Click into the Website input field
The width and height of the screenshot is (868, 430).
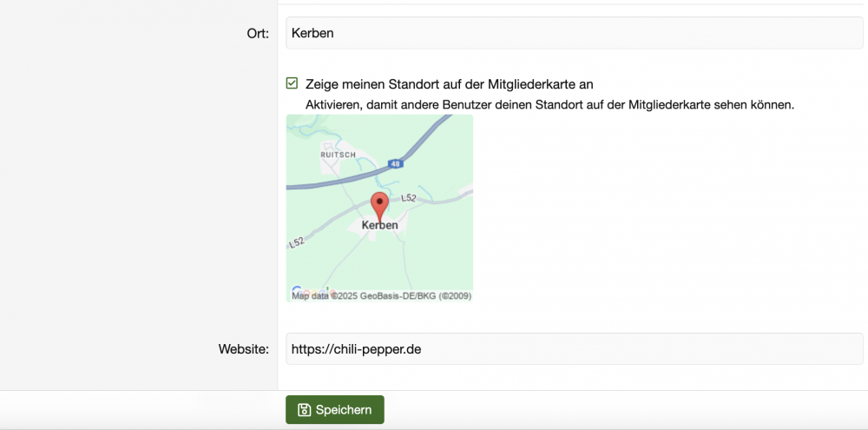[574, 349]
